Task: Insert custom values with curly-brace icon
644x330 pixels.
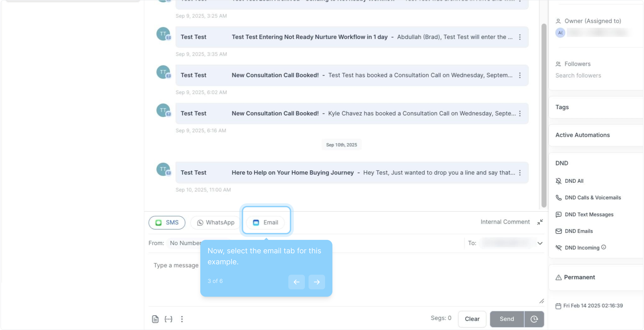Action: 168,319
